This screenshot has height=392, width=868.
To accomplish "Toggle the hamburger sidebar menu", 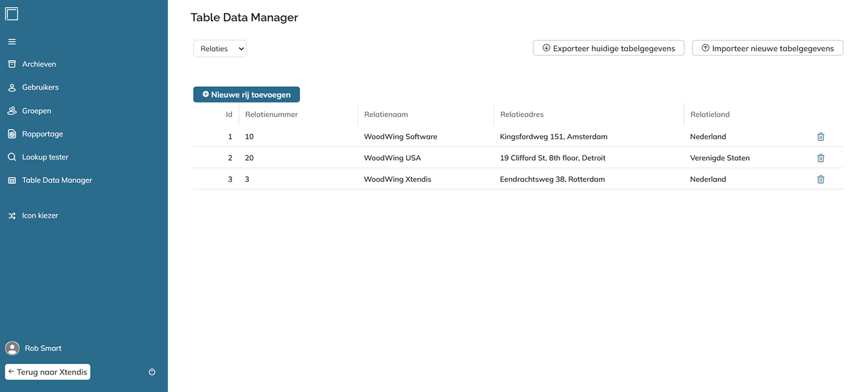I will [x=12, y=42].
